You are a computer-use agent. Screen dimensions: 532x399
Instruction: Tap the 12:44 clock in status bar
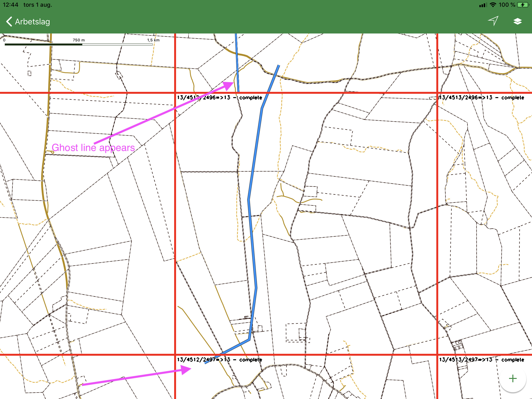pyautogui.click(x=11, y=5)
